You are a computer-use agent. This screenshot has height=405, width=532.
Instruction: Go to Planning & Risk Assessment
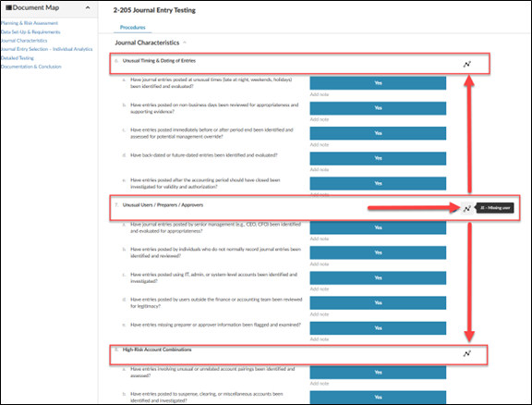(x=30, y=23)
